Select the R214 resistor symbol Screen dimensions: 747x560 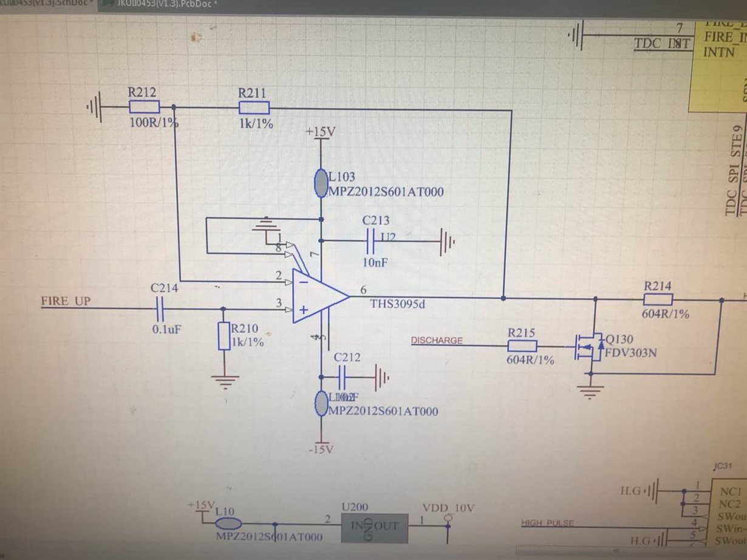(658, 299)
